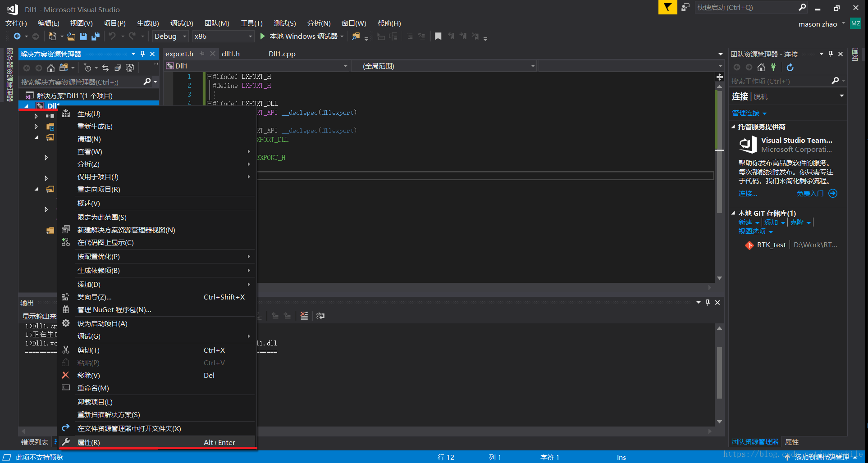The height and width of the screenshot is (463, 868).
Task: Click the Pending Changes Filter clock icon
Action: pos(87,68)
